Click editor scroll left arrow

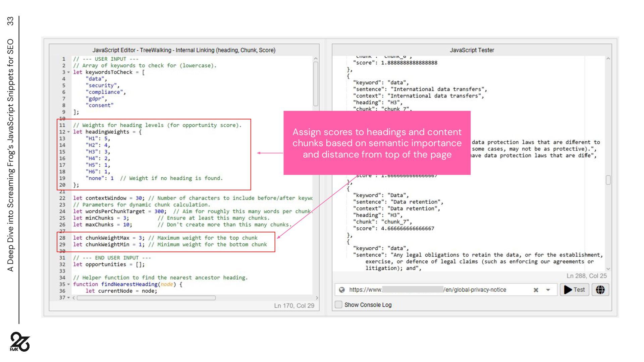click(x=74, y=298)
